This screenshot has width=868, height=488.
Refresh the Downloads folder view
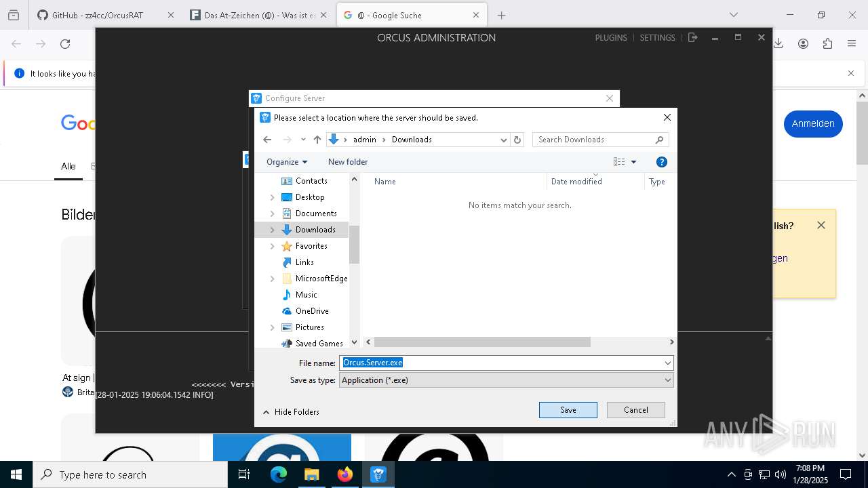tap(517, 140)
